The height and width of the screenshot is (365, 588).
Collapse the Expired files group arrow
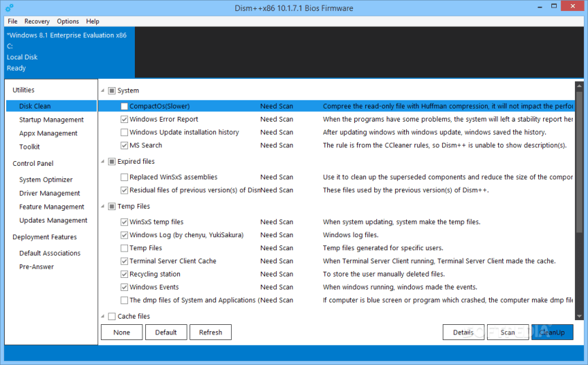tap(103, 162)
